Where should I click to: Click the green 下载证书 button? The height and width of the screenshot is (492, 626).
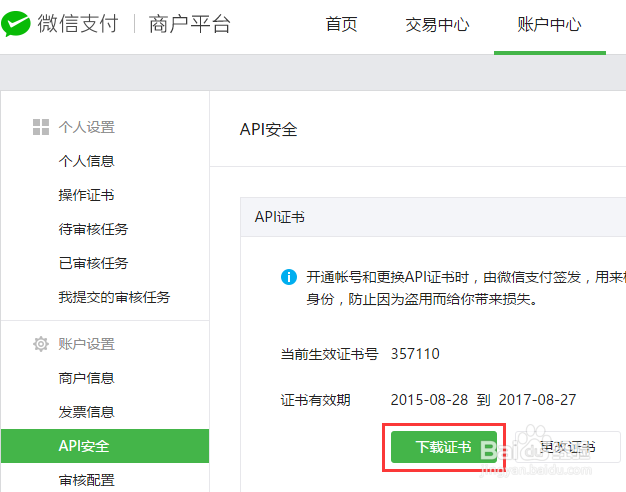[x=444, y=447]
